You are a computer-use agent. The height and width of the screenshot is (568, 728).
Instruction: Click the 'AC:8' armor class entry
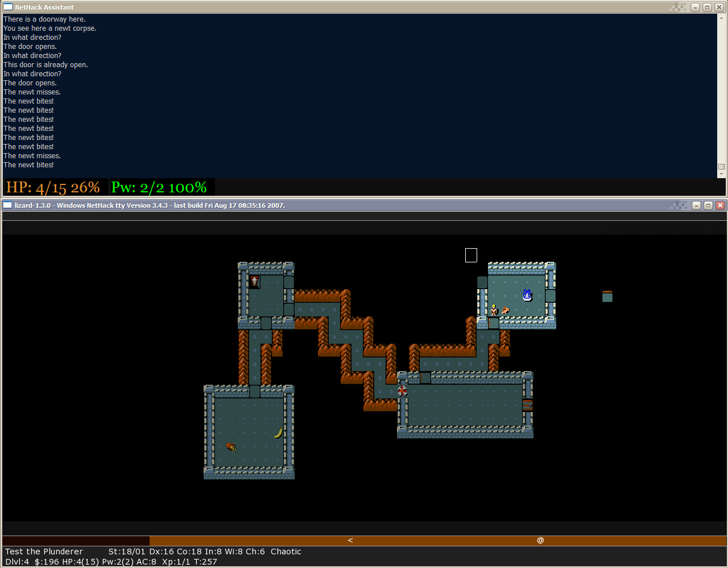[x=146, y=562]
